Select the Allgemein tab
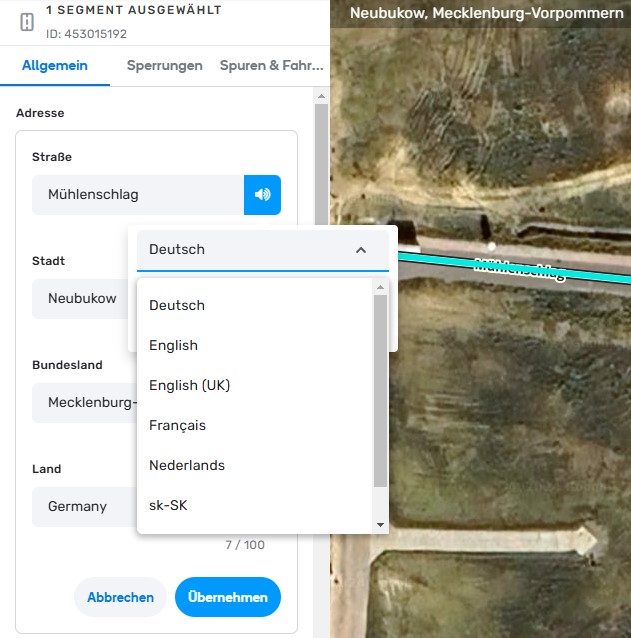631x638 pixels. pyautogui.click(x=55, y=66)
